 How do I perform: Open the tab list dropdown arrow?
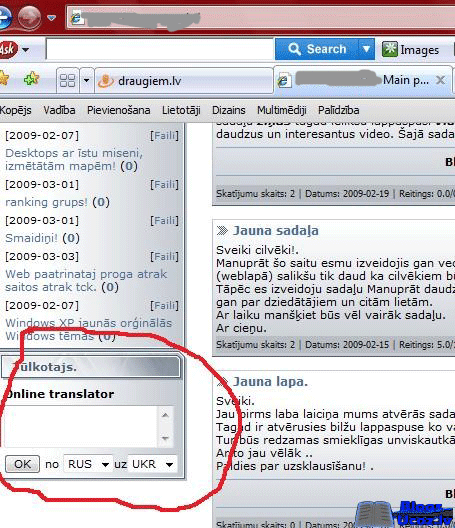(87, 80)
